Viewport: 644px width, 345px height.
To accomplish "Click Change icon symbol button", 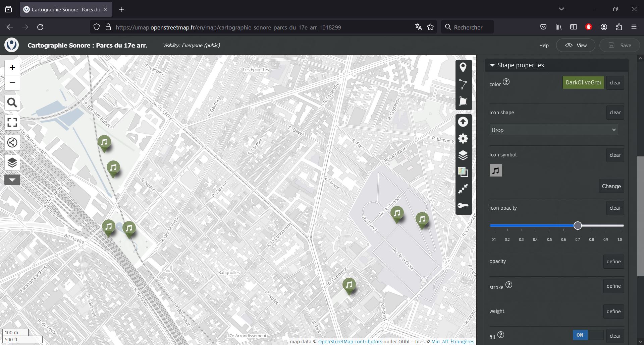I will click(611, 186).
